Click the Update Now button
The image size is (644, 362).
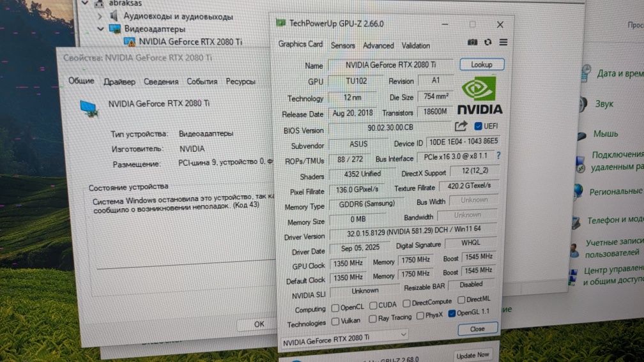click(x=472, y=356)
